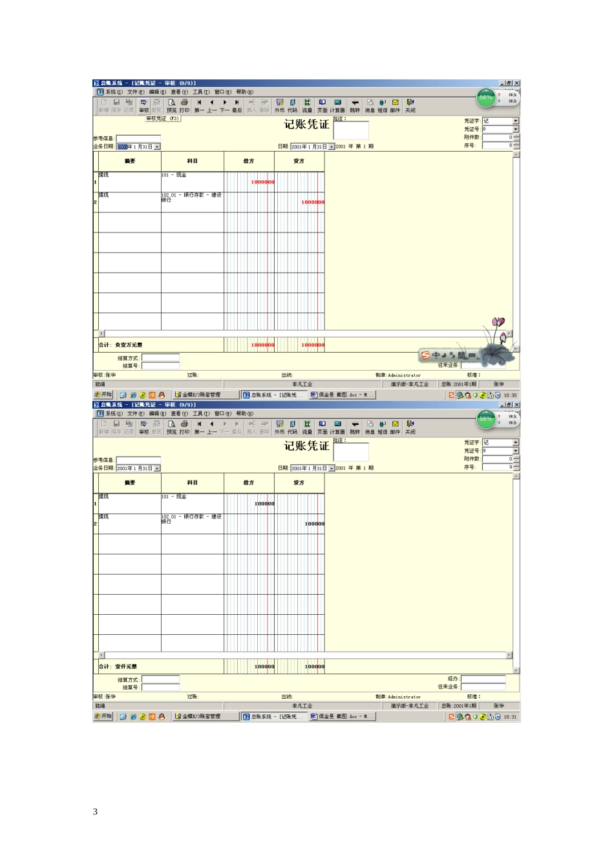Click 审核 icon in the (9/9) voucher window
Screen dimensions: 614x868
[144, 428]
